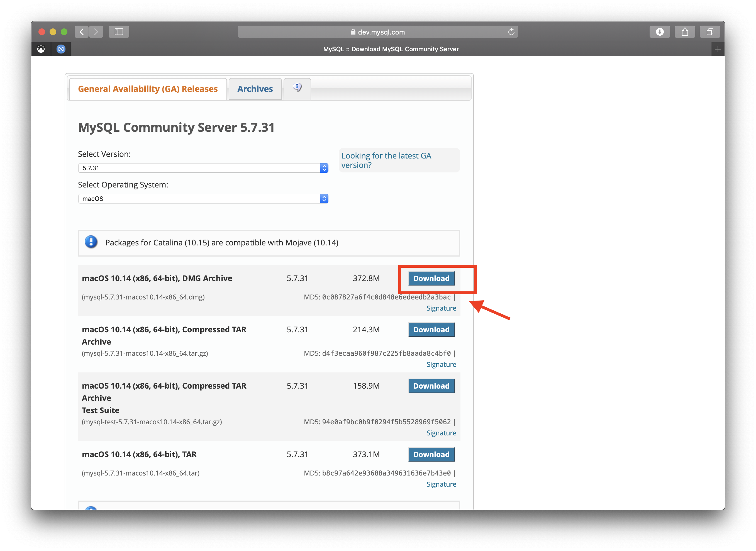
Task: Click MD5 hash d4f3ecaa960f987c225fb8aada8c4bf0
Action: (x=386, y=353)
